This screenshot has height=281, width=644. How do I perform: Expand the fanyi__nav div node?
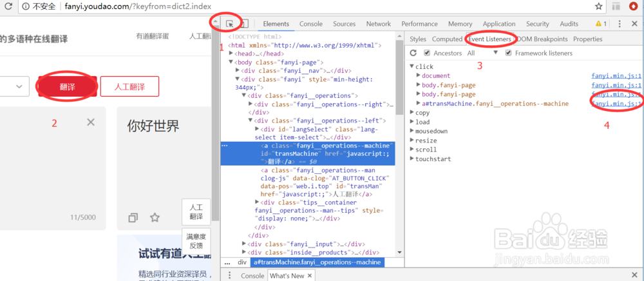(238, 71)
